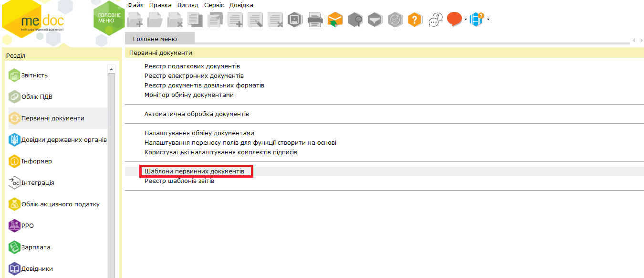Click the delete row toolbar icon

click(x=275, y=20)
